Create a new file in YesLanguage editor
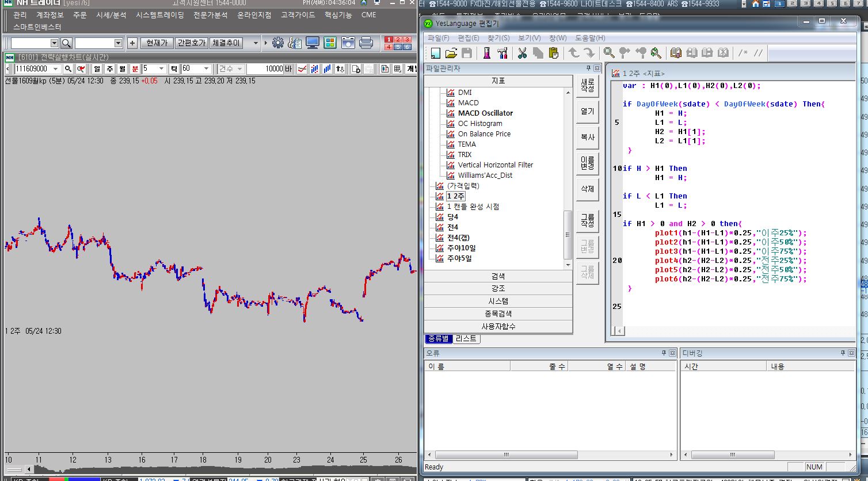The width and height of the screenshot is (868, 481). (435, 54)
